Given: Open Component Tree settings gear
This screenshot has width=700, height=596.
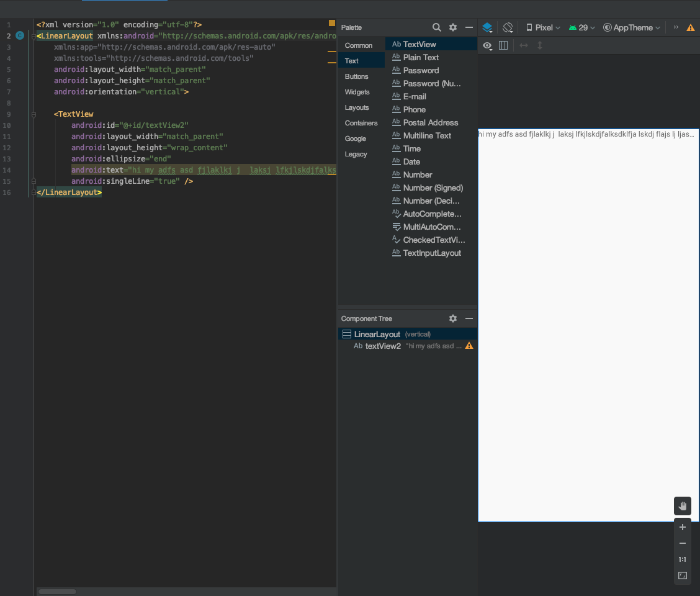Looking at the screenshot, I should click(452, 318).
